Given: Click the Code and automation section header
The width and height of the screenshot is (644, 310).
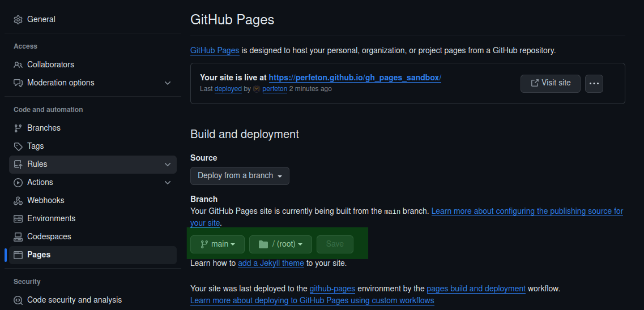Looking at the screenshot, I should pos(48,110).
